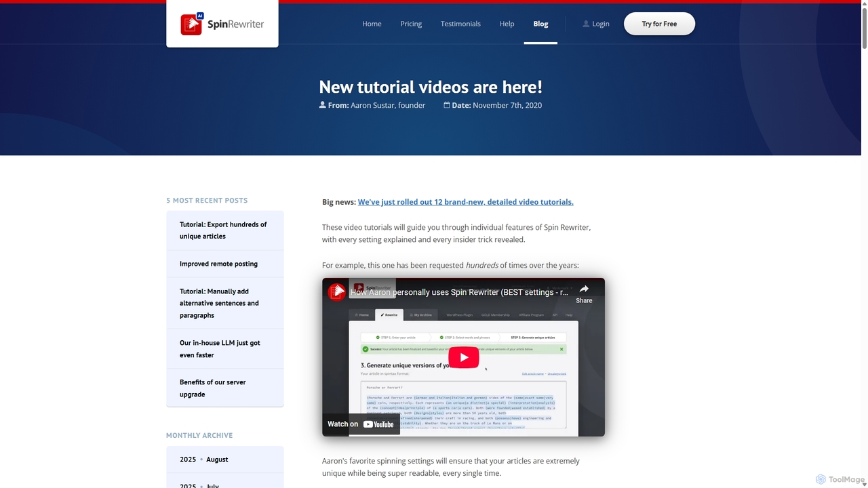Go to the Pricing page
The image size is (868, 488).
[411, 24]
